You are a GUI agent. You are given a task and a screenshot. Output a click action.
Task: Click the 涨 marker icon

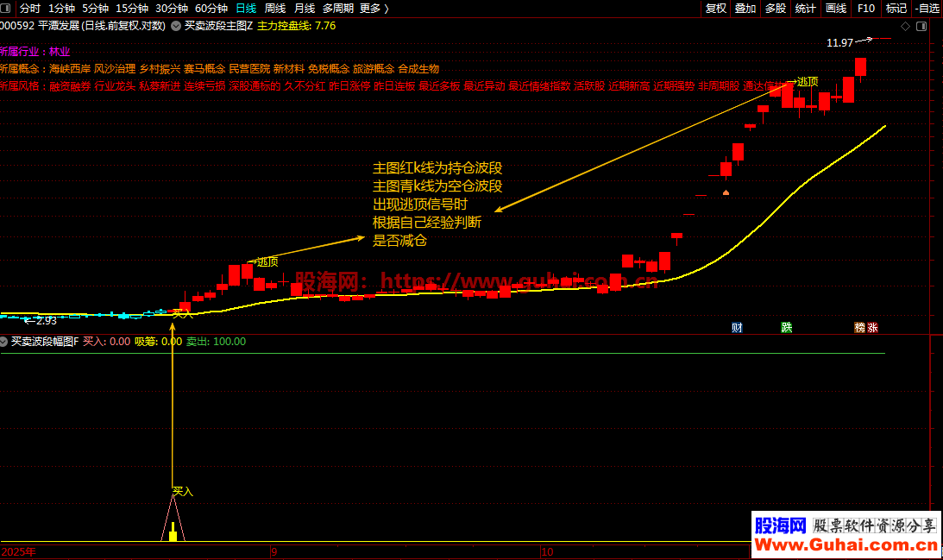click(x=872, y=327)
